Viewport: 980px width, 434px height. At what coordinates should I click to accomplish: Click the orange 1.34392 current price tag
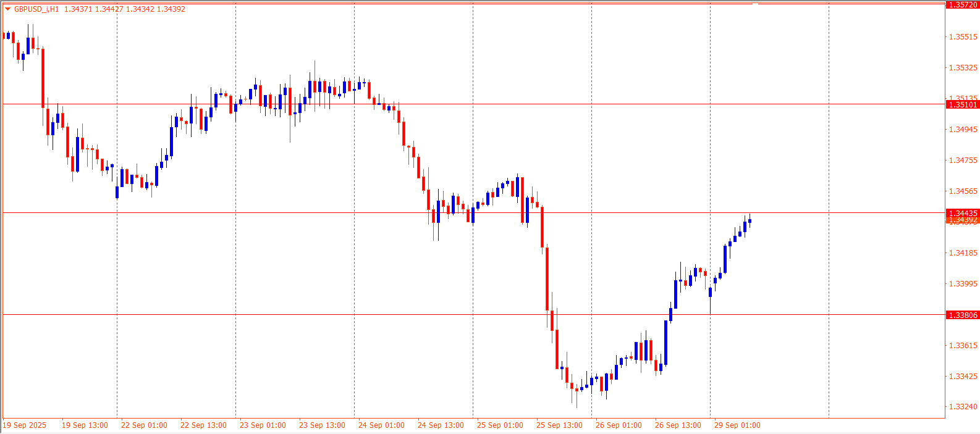click(x=963, y=220)
